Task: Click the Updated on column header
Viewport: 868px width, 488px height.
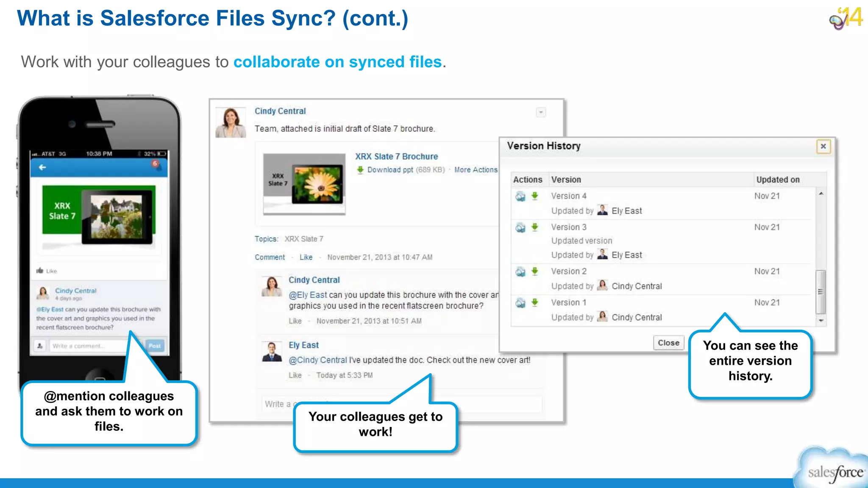Action: coord(778,180)
